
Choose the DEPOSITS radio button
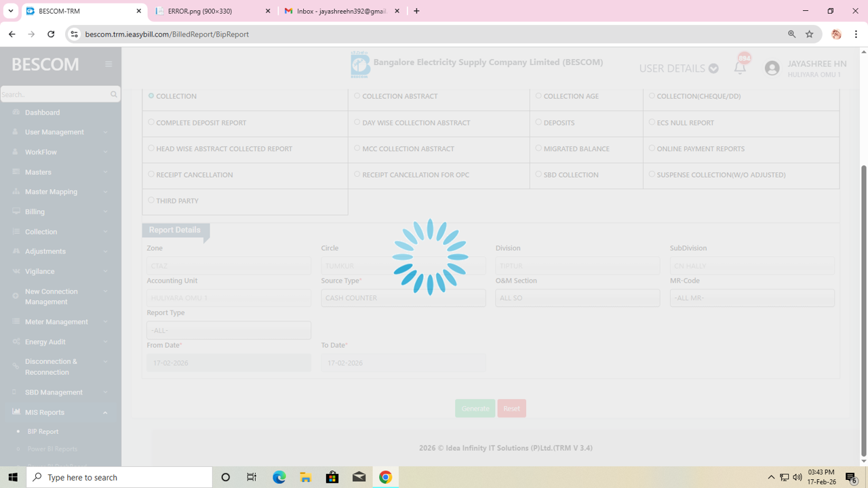[538, 122]
